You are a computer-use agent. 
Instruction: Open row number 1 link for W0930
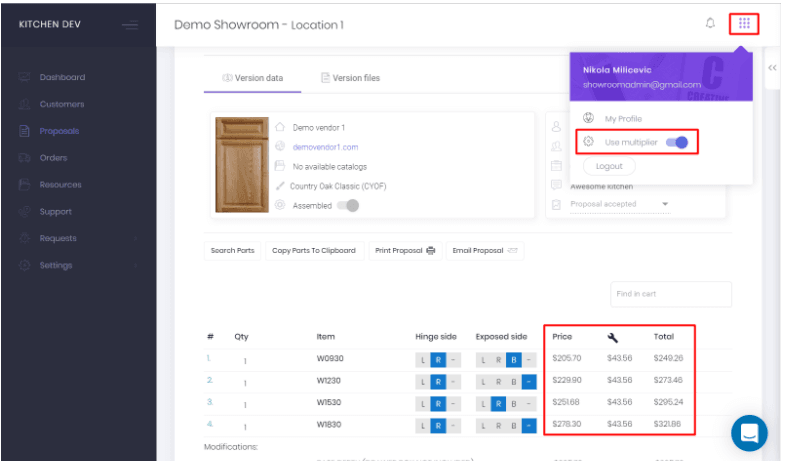[x=209, y=358]
